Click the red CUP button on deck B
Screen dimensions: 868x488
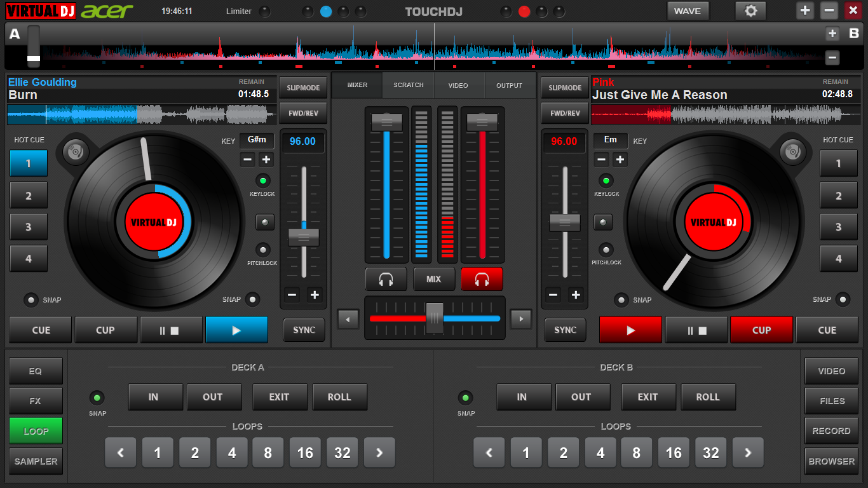761,330
